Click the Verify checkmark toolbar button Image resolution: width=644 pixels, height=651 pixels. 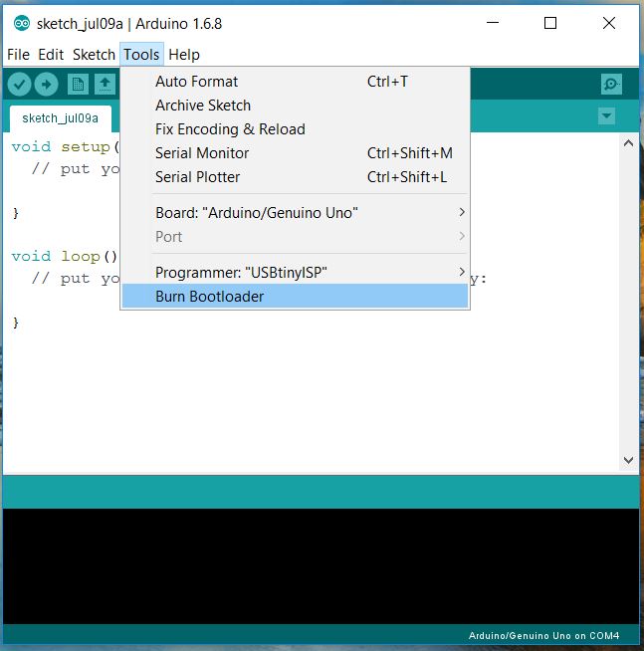pyautogui.click(x=19, y=85)
